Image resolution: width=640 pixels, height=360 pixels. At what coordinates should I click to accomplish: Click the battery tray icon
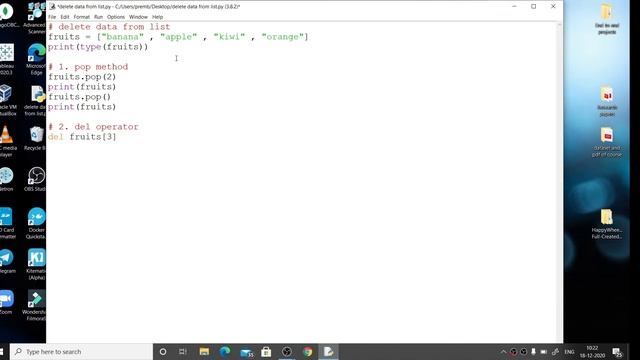pos(544,351)
